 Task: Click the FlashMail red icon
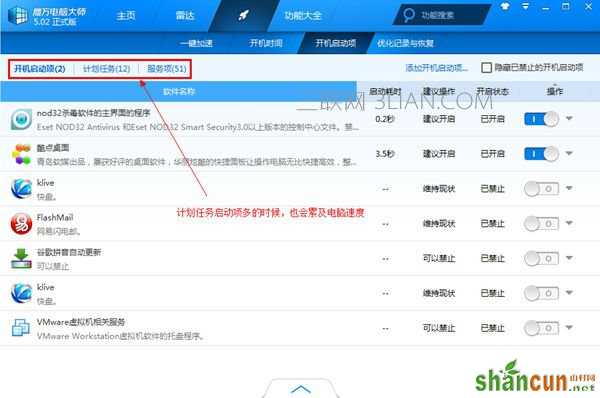pos(21,223)
